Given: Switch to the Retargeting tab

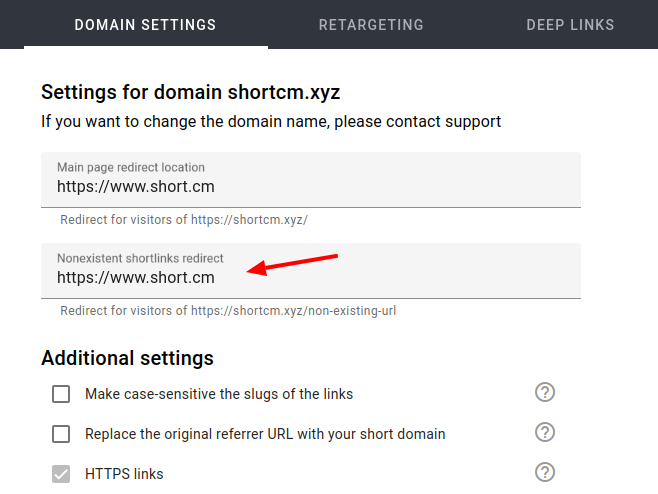Looking at the screenshot, I should (x=371, y=25).
